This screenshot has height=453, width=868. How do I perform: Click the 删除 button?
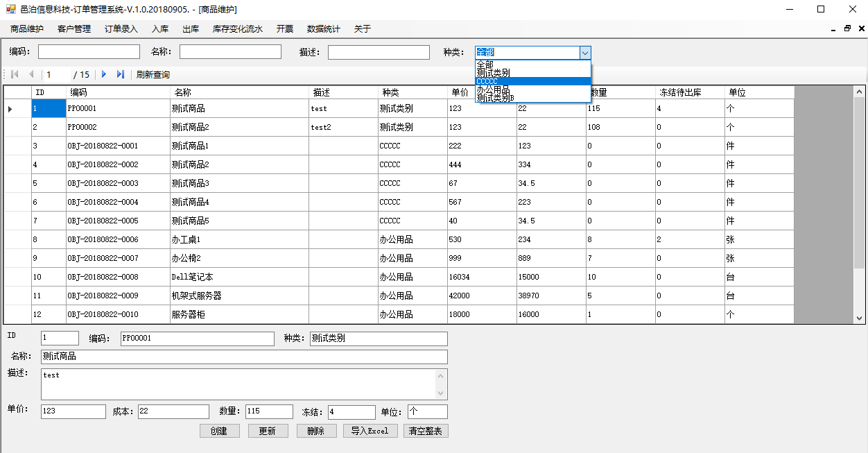pos(316,431)
